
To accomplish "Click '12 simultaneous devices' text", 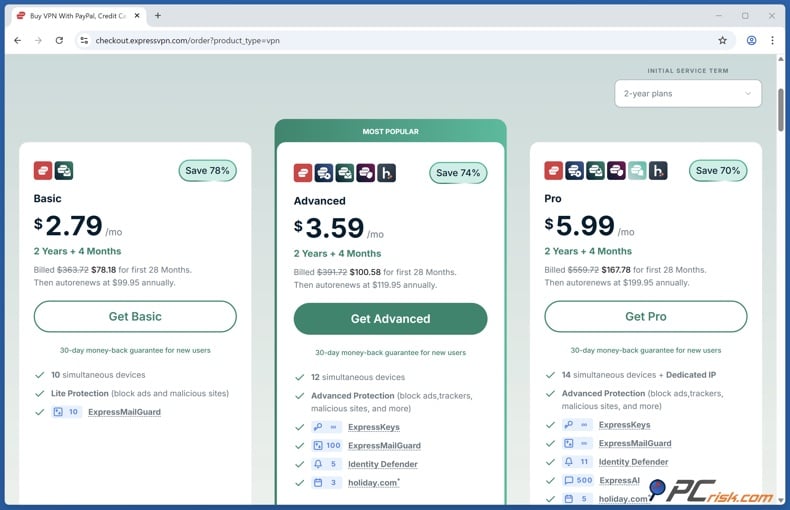I will coord(358,377).
